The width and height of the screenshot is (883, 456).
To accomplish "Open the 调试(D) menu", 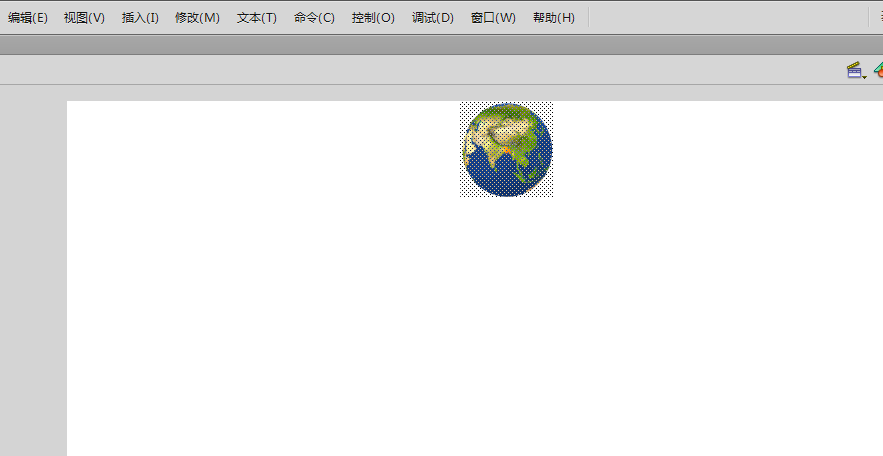I will point(432,18).
